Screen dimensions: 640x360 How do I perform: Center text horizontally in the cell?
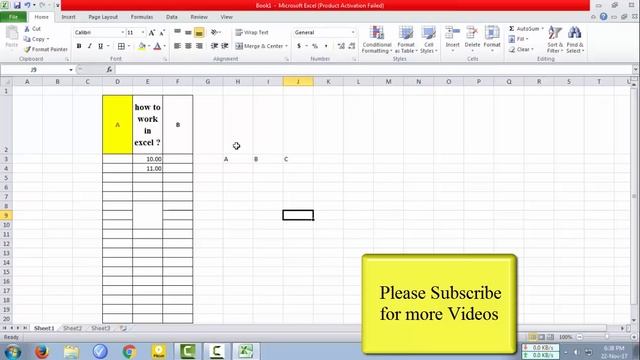point(188,46)
